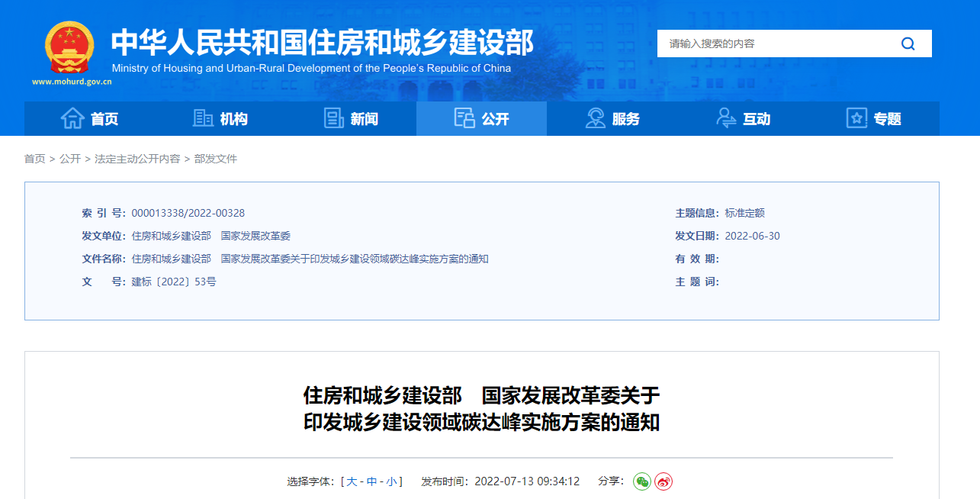Share the article via WeChat icon
980x499 pixels.
point(642,481)
